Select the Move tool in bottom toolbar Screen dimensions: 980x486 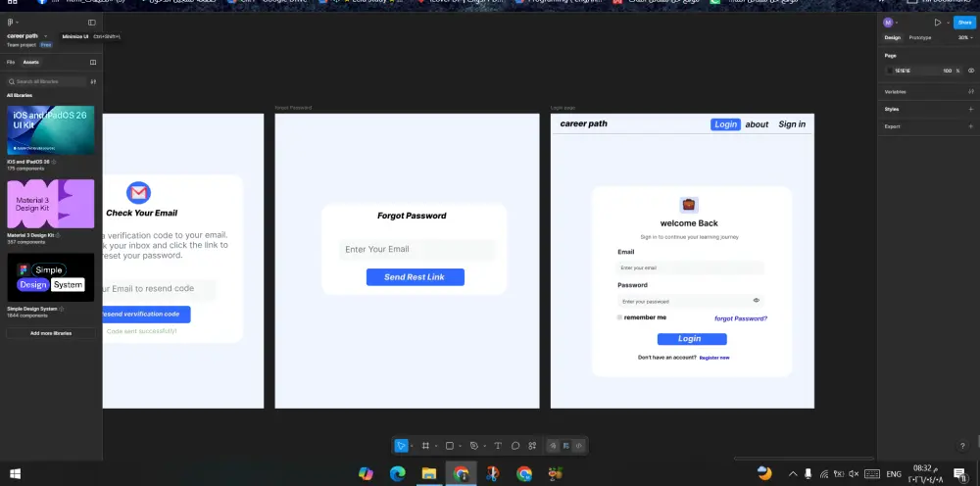click(x=401, y=446)
